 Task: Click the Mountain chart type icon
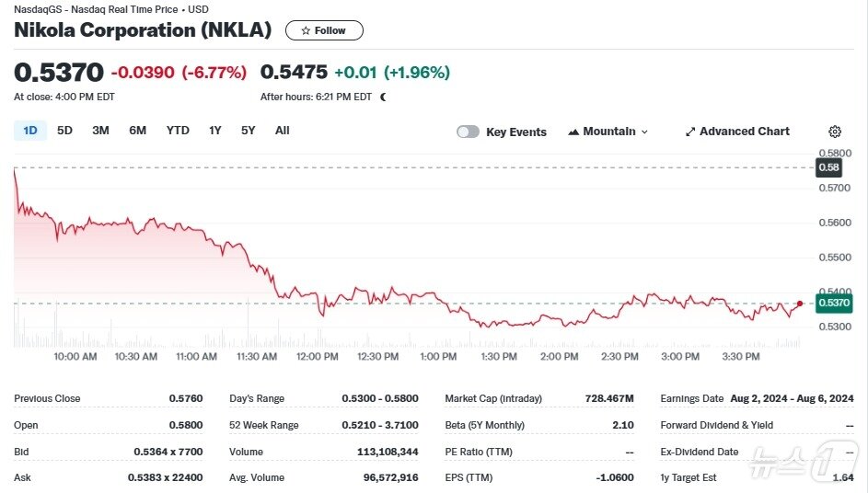pyautogui.click(x=574, y=132)
